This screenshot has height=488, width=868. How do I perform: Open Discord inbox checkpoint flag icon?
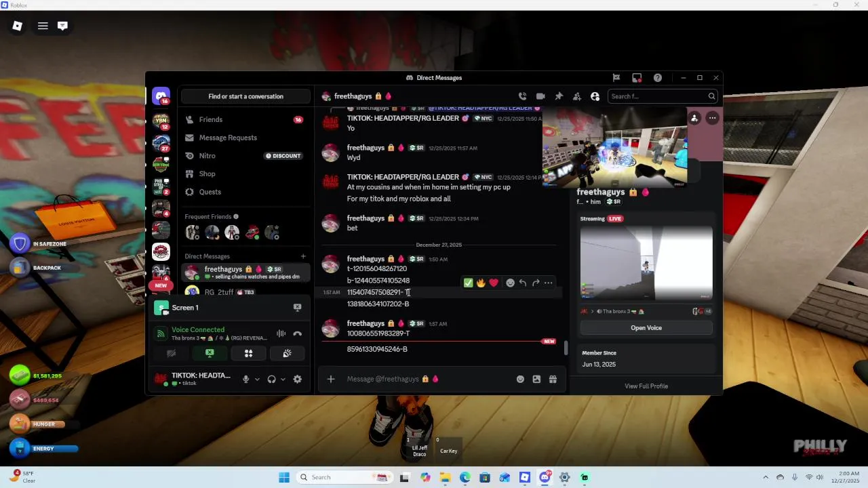pos(616,78)
